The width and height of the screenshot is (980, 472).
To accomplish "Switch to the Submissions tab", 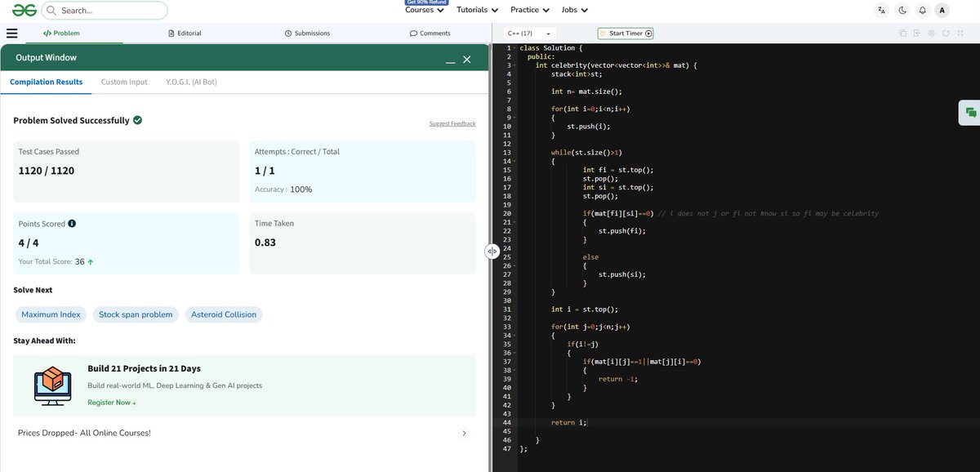I will tap(307, 33).
